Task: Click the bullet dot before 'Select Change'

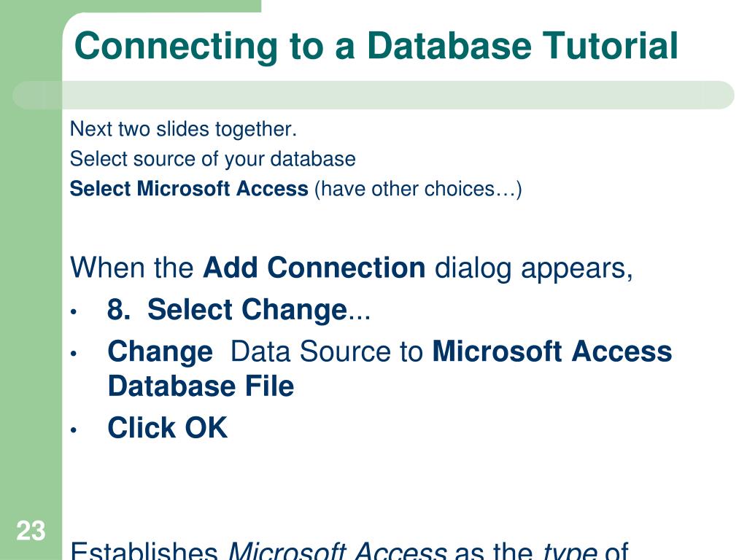Action: pyautogui.click(x=74, y=312)
